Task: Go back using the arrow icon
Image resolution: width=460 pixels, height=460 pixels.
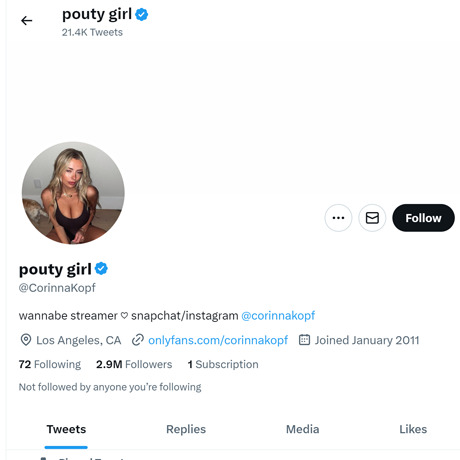Action: tap(26, 21)
